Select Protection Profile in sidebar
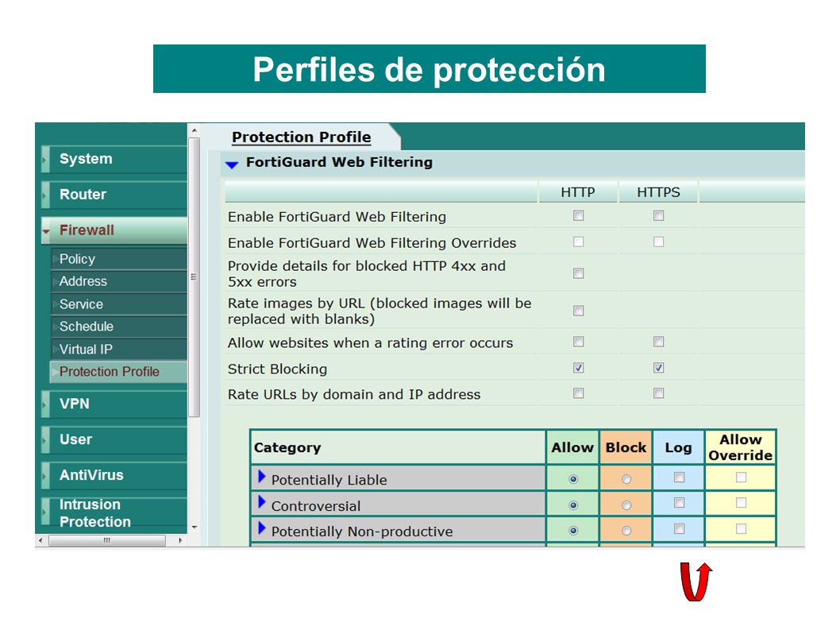The width and height of the screenshot is (840, 630). tap(119, 372)
